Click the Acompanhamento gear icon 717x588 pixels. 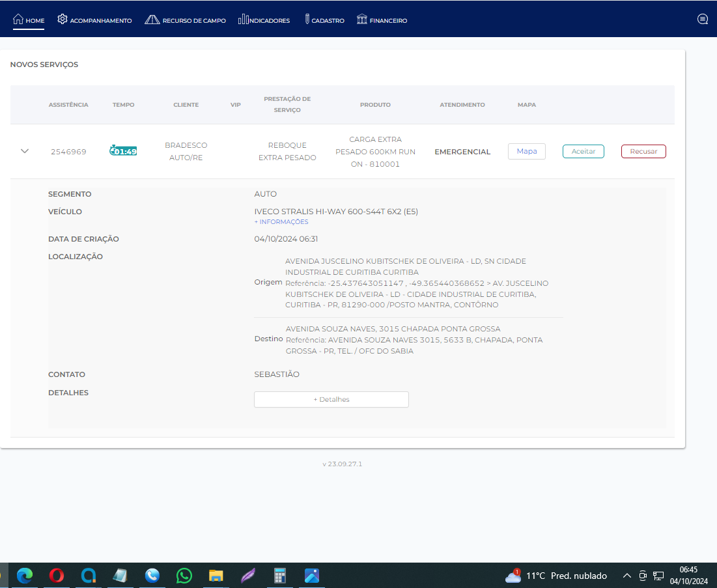(x=63, y=20)
